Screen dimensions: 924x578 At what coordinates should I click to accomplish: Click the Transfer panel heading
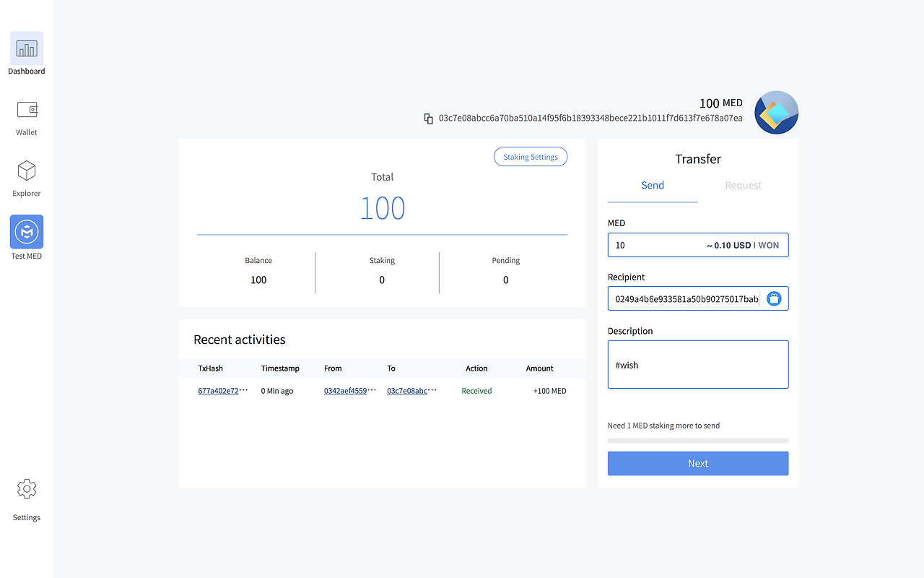click(698, 159)
